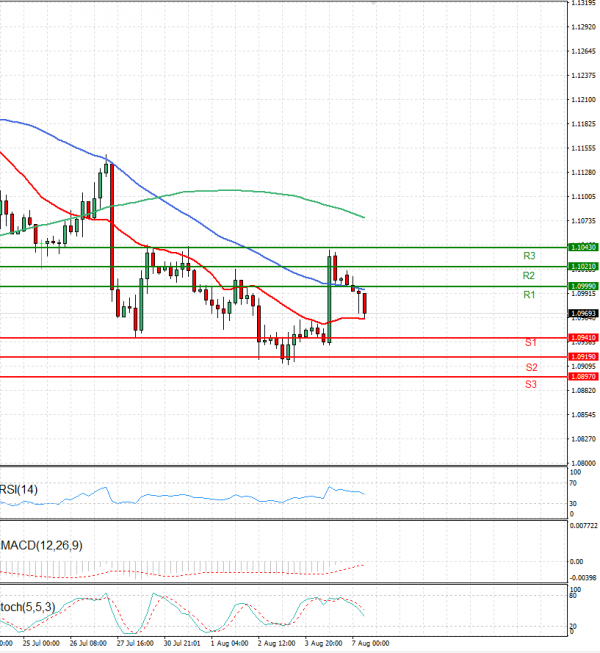
Task: Click the S2 support label
Action: pyautogui.click(x=531, y=367)
